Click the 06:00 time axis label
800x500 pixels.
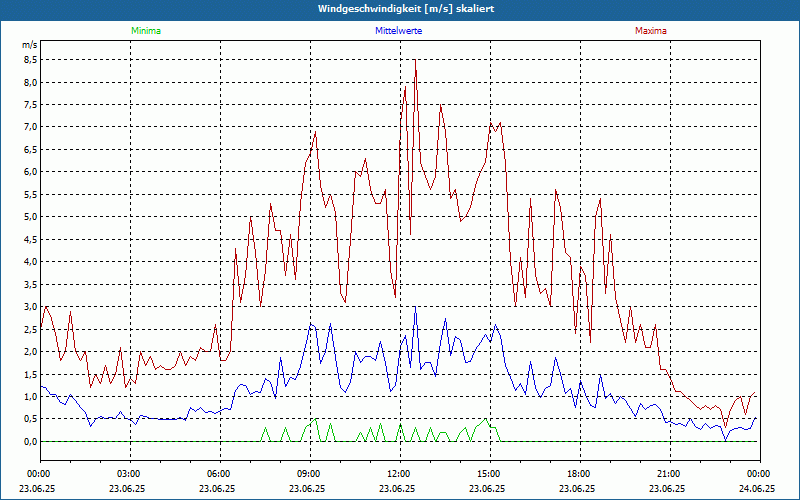click(219, 473)
